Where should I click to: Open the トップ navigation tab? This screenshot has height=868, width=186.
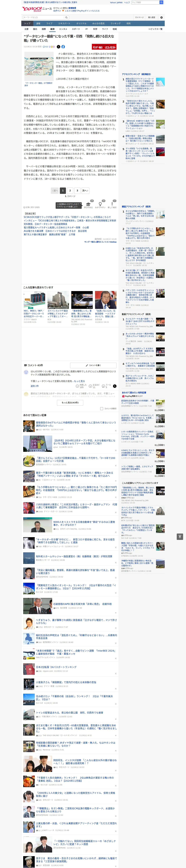[x=27, y=24]
